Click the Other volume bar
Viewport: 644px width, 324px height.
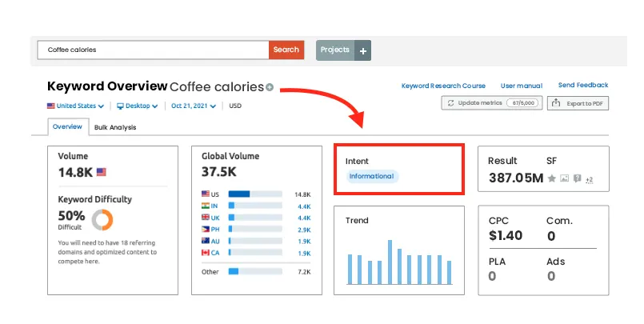(x=255, y=271)
